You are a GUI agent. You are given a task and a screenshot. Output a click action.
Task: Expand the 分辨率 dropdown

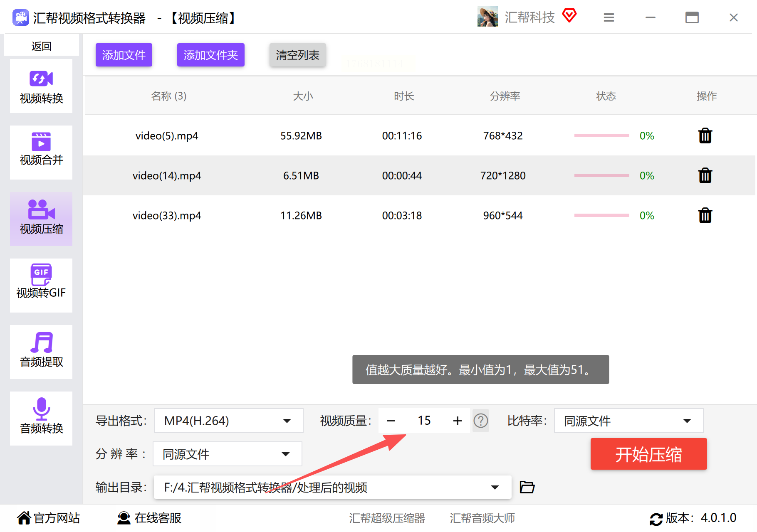(227, 454)
